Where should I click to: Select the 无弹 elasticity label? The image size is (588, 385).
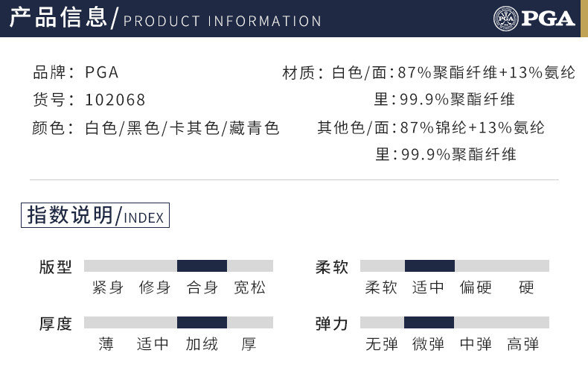pos(382,344)
